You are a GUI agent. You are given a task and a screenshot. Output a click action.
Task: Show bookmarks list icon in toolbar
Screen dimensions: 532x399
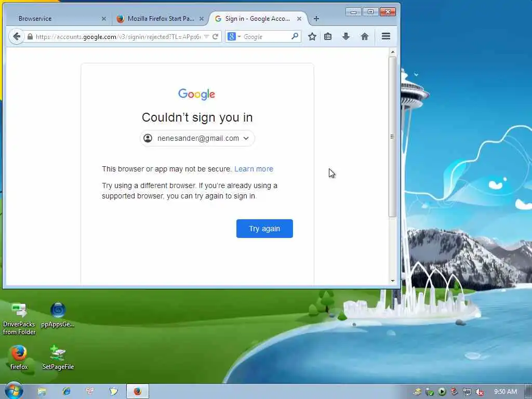(328, 37)
